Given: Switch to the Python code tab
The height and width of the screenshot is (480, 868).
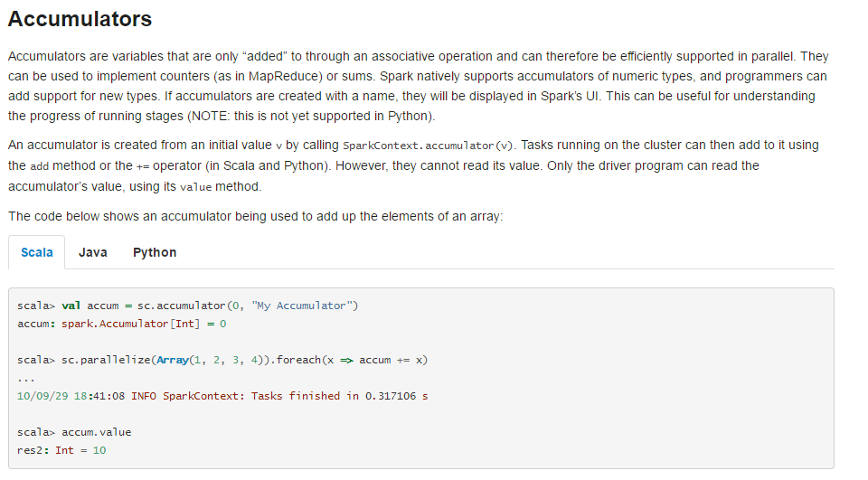Looking at the screenshot, I should click(155, 252).
